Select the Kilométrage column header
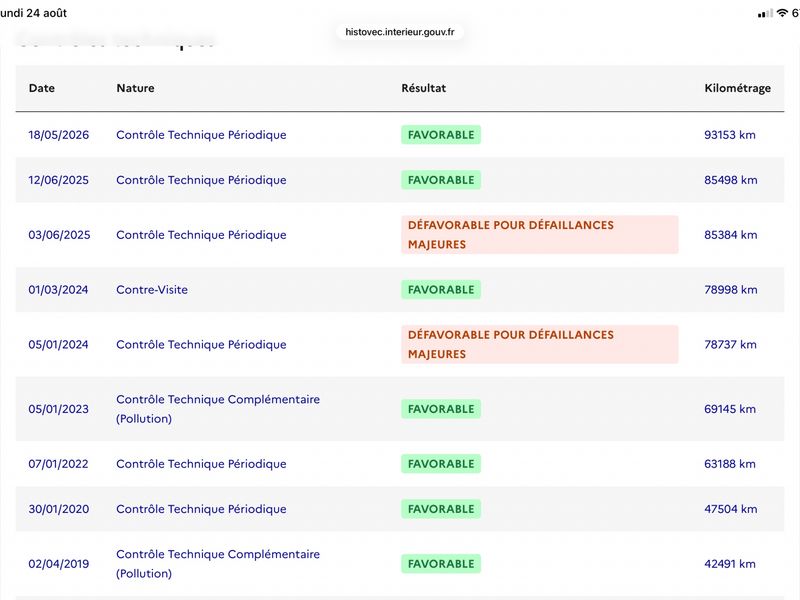This screenshot has height=600, width=800. point(737,88)
